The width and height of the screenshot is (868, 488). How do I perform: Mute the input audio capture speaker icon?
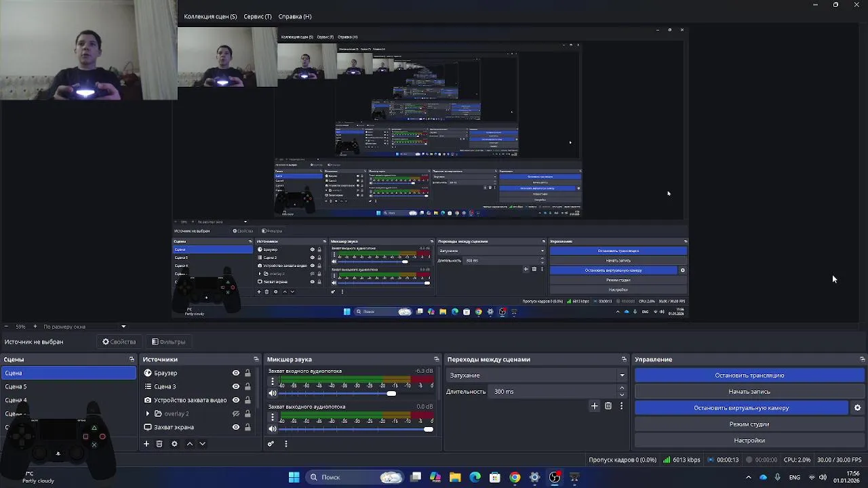(x=273, y=393)
